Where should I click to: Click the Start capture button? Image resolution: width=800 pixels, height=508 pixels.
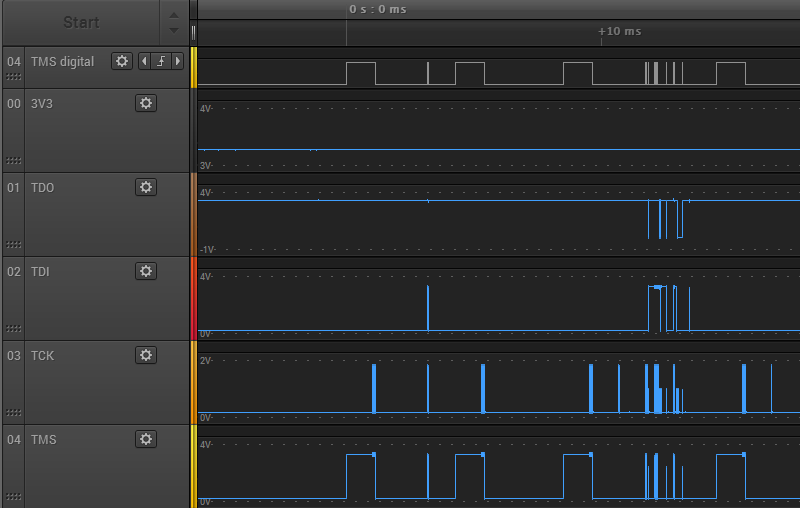(x=81, y=22)
